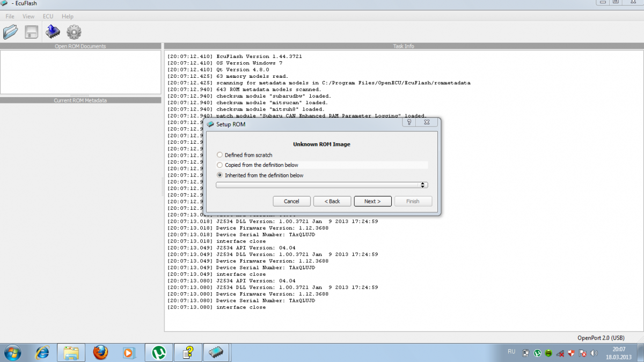
Task: Click the EcuFlash chip taskbar button
Action: [216, 352]
